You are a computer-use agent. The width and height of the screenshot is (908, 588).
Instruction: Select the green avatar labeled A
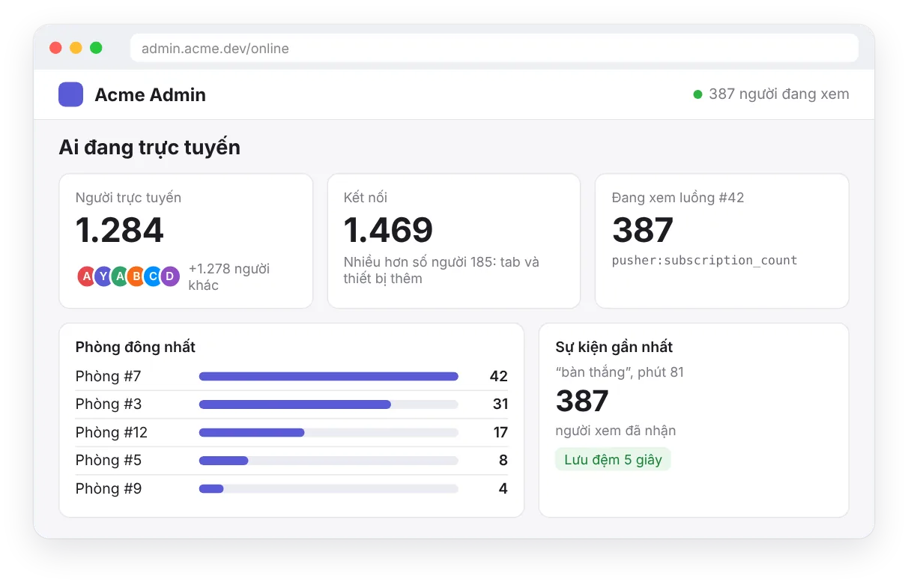[120, 276]
